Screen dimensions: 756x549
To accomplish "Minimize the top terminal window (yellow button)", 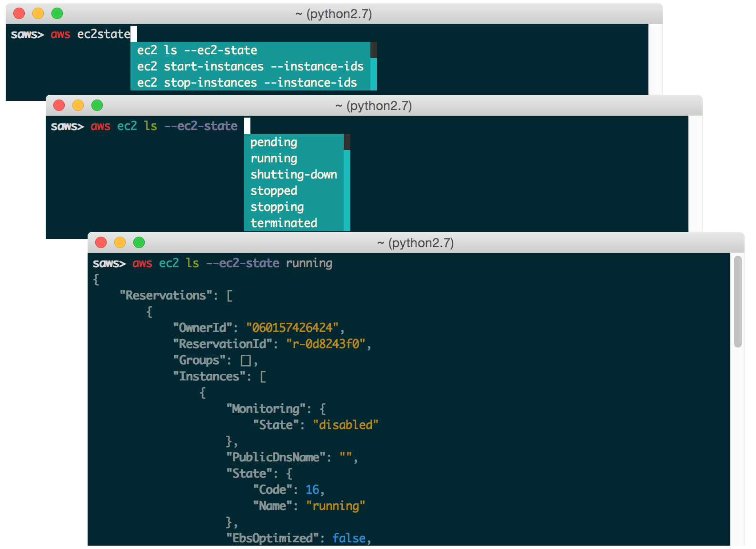I will click(x=38, y=13).
